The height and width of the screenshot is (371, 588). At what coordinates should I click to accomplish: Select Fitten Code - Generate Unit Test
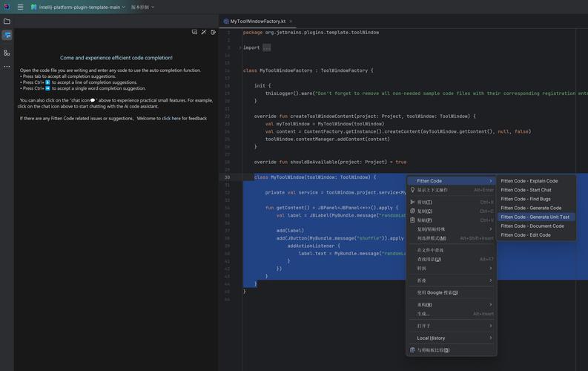point(535,217)
